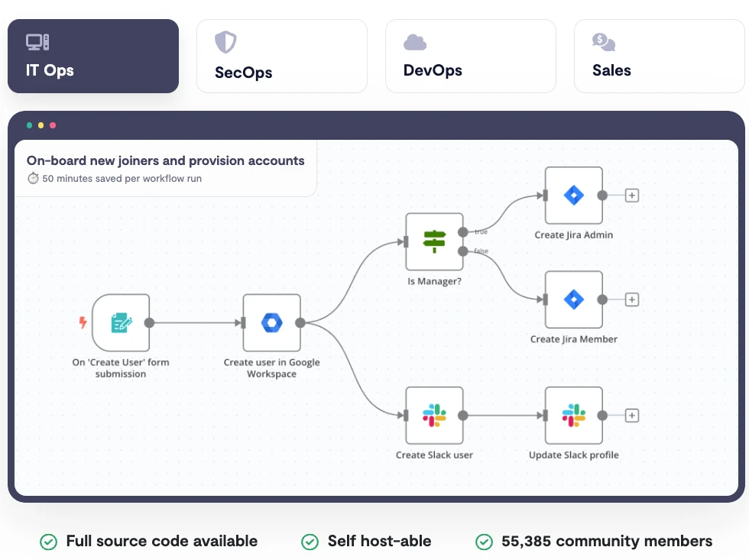Image resolution: width=749 pixels, height=560 pixels.
Task: Click the 'Full source code available' text
Action: [x=162, y=541]
